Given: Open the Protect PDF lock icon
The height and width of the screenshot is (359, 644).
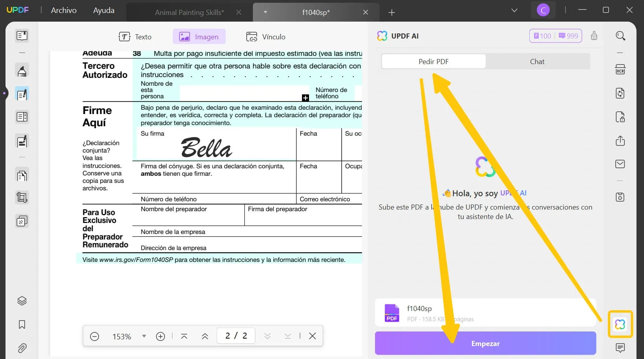Looking at the screenshot, I should point(620,117).
